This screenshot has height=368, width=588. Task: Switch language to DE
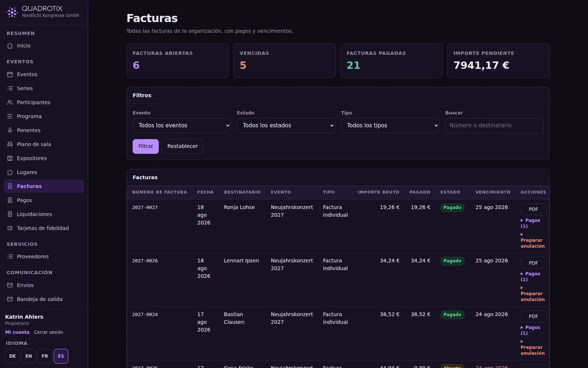pos(12,356)
